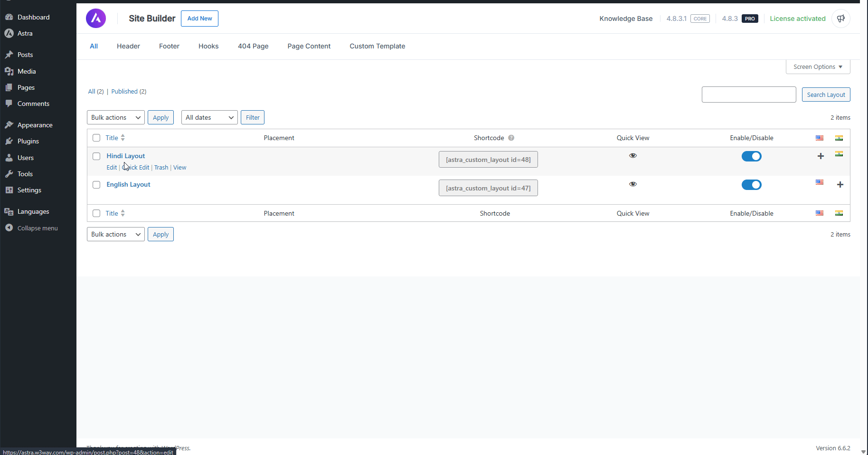Open the What's New megaphone icon
This screenshot has width=868, height=455.
coord(841,19)
